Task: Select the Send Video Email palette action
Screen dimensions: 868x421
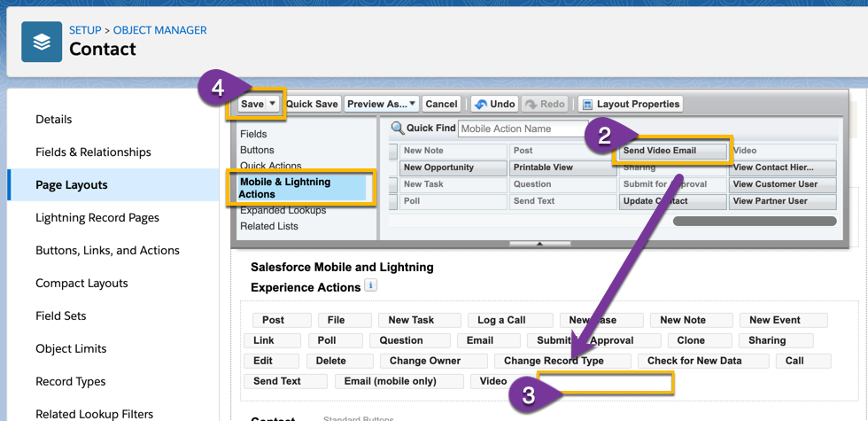Action: tap(672, 151)
